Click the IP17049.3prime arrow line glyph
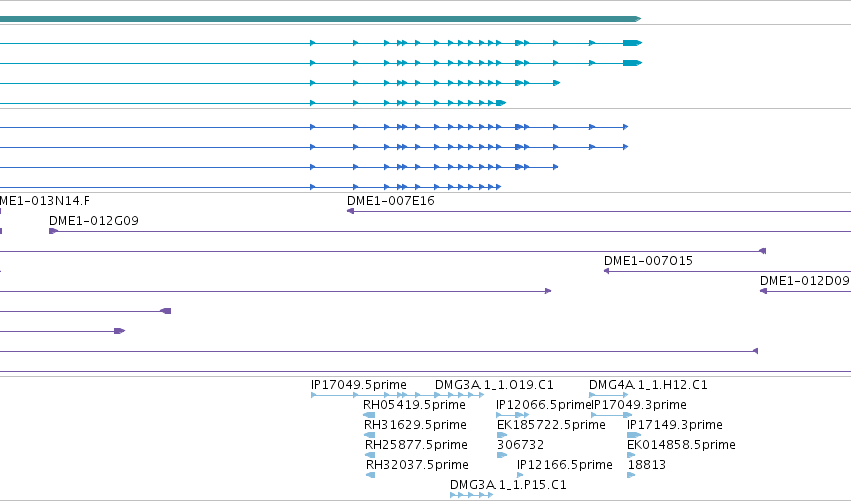851x501 pixels. [x=612, y=415]
